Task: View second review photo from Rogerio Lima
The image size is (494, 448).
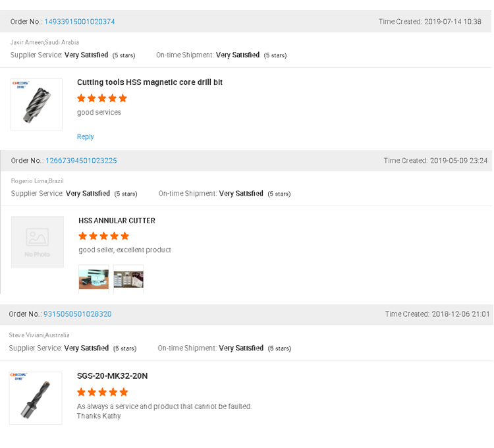Action: (128, 279)
